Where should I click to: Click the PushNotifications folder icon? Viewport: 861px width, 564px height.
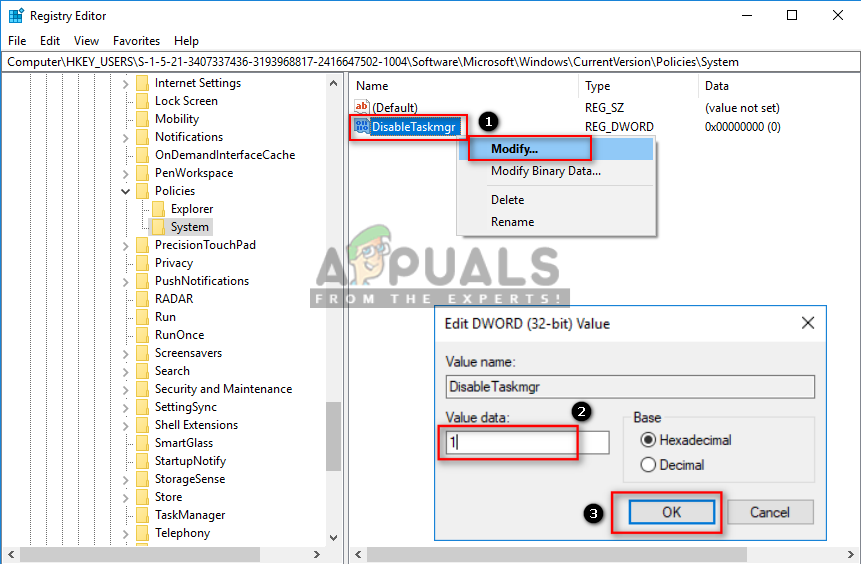point(142,281)
